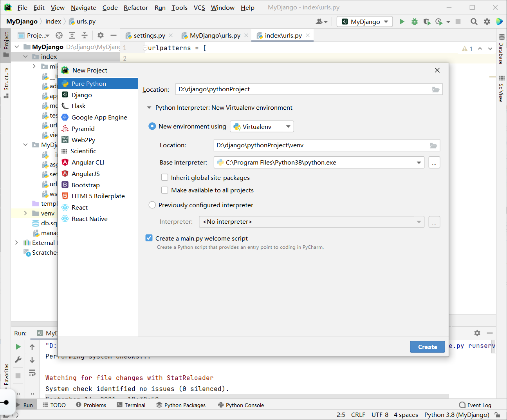Select New environment using radio button
The image size is (507, 420).
tap(152, 126)
